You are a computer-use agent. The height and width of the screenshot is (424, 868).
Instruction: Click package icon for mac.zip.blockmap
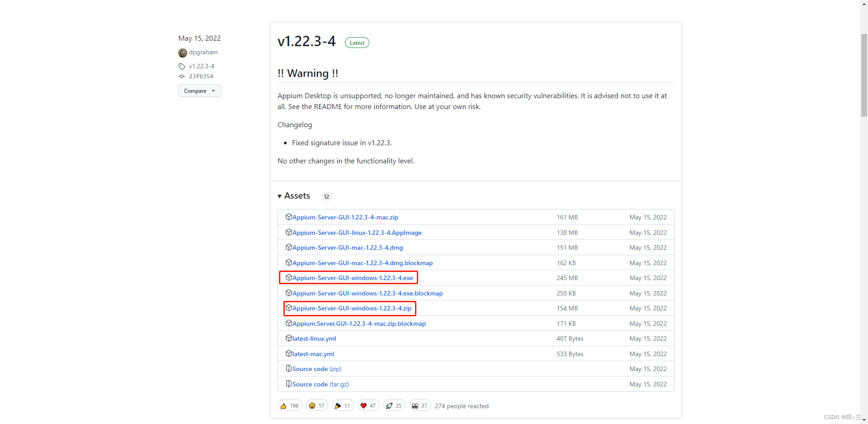tap(288, 324)
